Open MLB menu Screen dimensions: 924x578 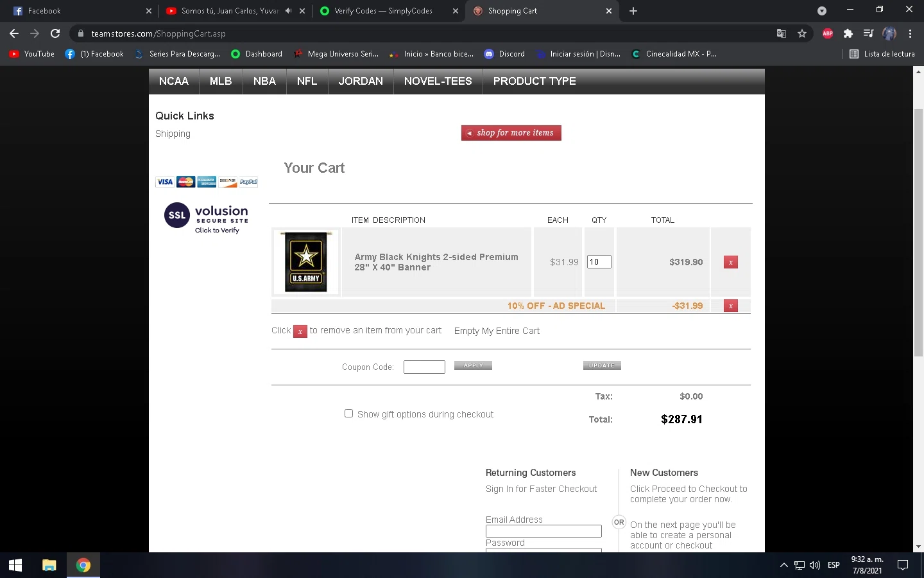tap(221, 81)
